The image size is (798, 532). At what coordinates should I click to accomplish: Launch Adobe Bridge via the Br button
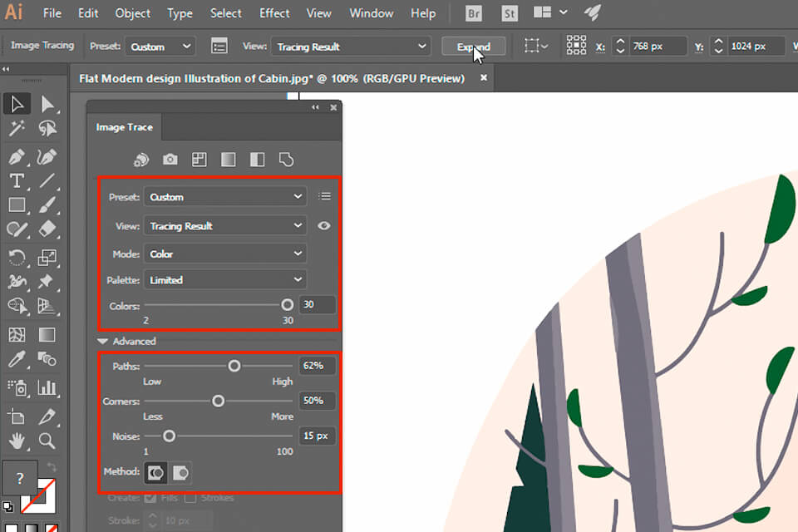[x=473, y=13]
